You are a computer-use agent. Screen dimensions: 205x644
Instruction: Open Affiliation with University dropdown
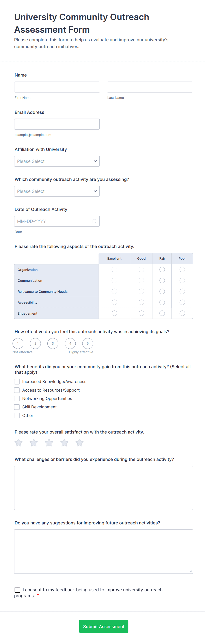click(57, 161)
